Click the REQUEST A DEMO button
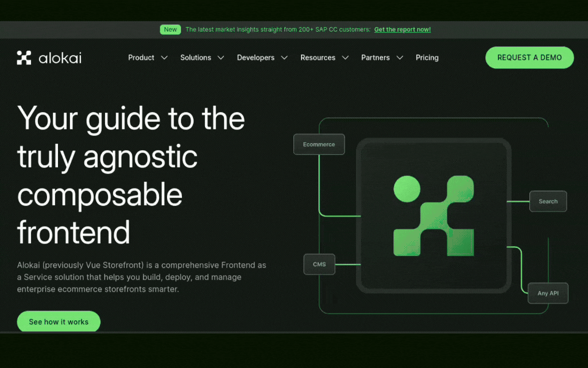The height and width of the screenshot is (368, 588). tap(529, 57)
